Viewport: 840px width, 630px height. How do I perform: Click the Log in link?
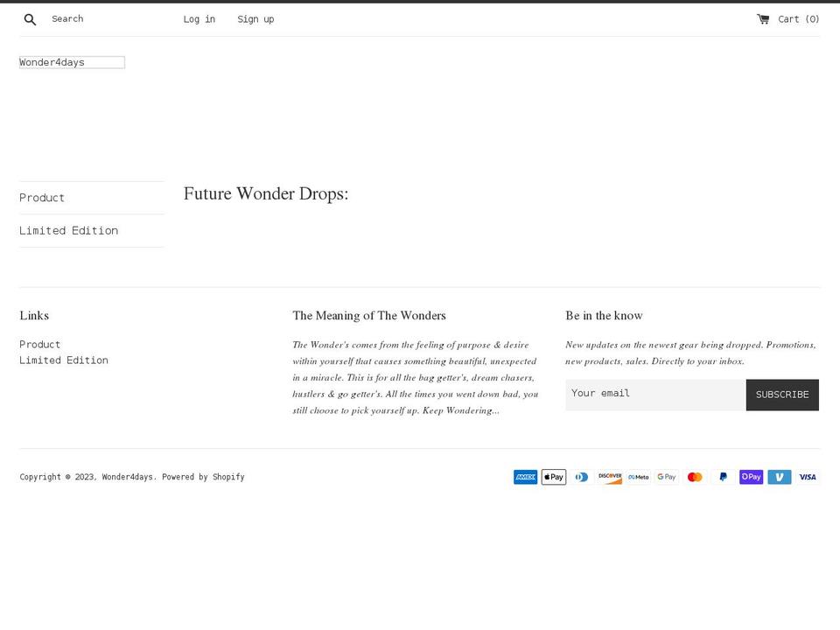199,18
